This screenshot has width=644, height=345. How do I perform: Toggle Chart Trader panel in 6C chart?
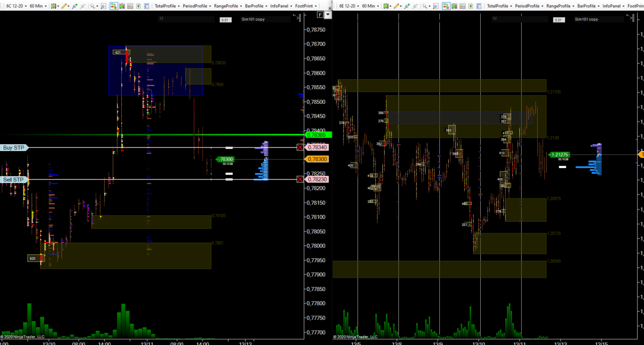click(x=114, y=6)
